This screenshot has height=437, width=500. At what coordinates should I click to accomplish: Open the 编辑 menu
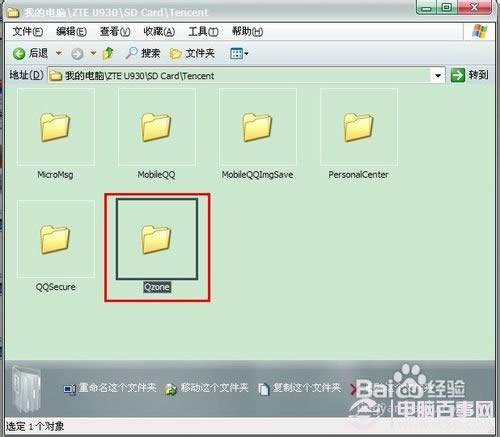(71, 32)
